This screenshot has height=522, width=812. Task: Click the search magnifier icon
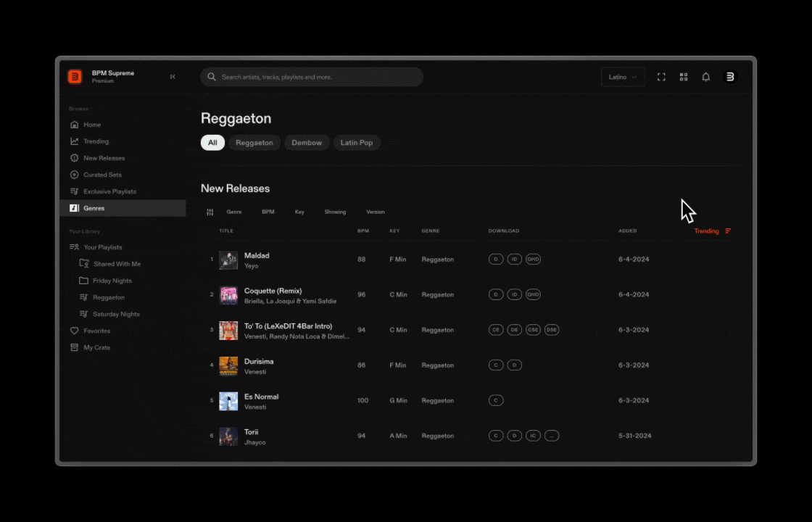[211, 77]
